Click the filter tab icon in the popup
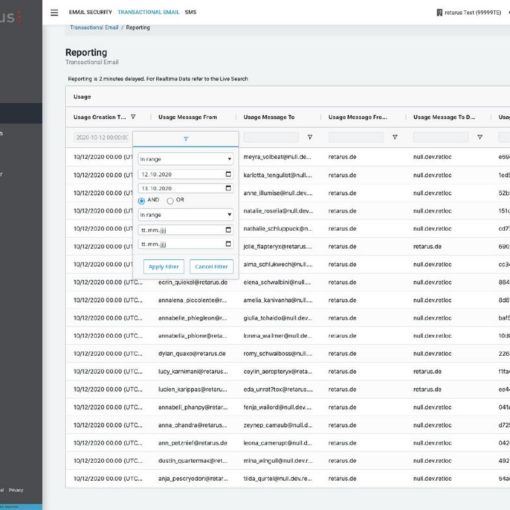The image size is (510, 510). pos(186,139)
